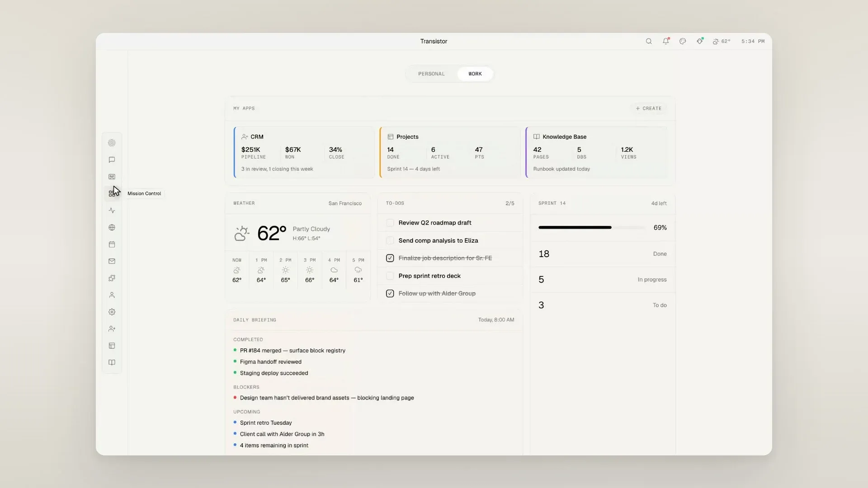
Task: Open the chat bubble icon in sidebar
Action: pyautogui.click(x=112, y=160)
